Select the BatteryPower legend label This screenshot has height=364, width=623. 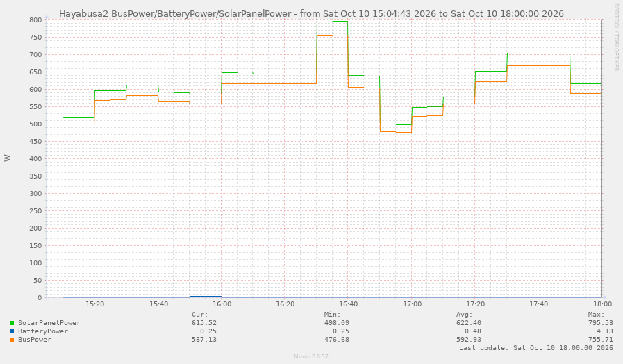(x=43, y=331)
